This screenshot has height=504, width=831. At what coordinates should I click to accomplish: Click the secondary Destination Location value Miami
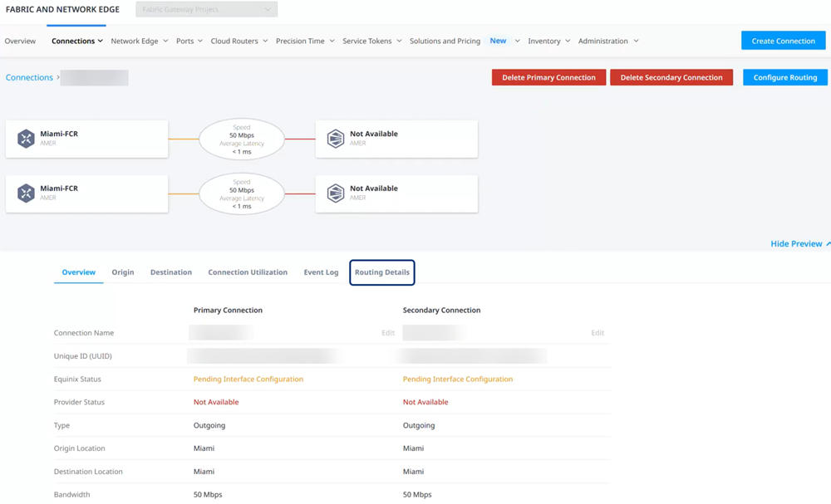pos(413,471)
